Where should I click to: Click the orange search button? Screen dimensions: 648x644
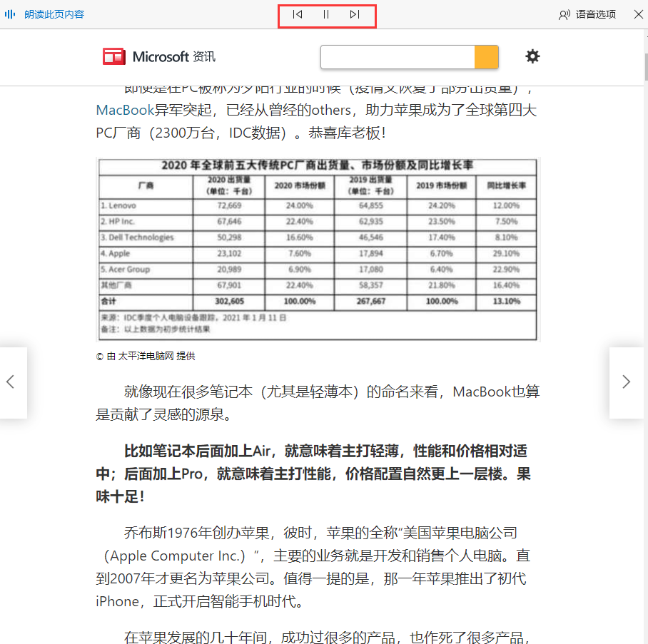coord(486,56)
